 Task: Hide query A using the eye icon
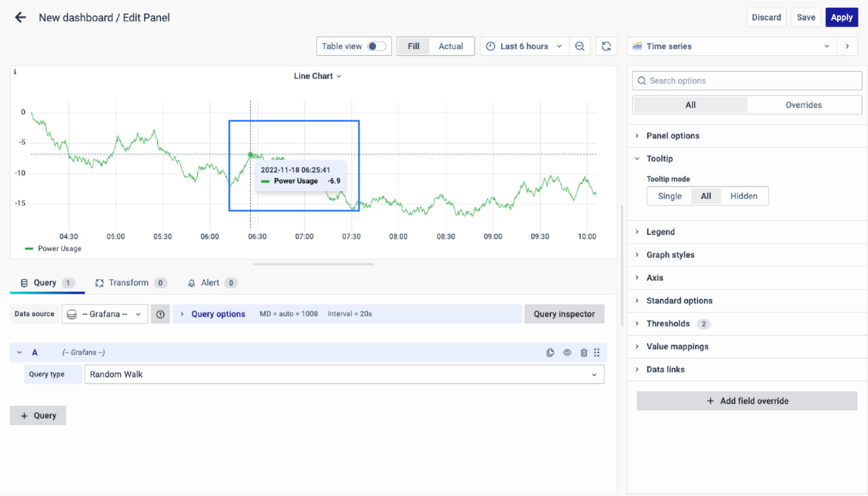click(x=567, y=352)
